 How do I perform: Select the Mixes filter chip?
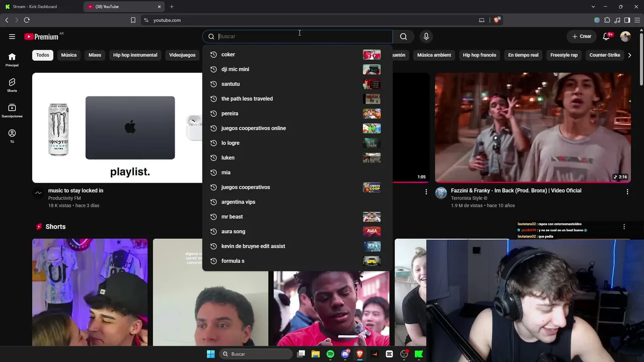[x=95, y=55]
